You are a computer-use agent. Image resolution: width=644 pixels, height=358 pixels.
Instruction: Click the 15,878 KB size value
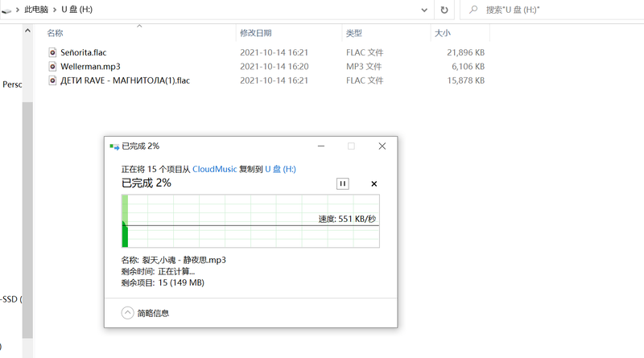(466, 80)
